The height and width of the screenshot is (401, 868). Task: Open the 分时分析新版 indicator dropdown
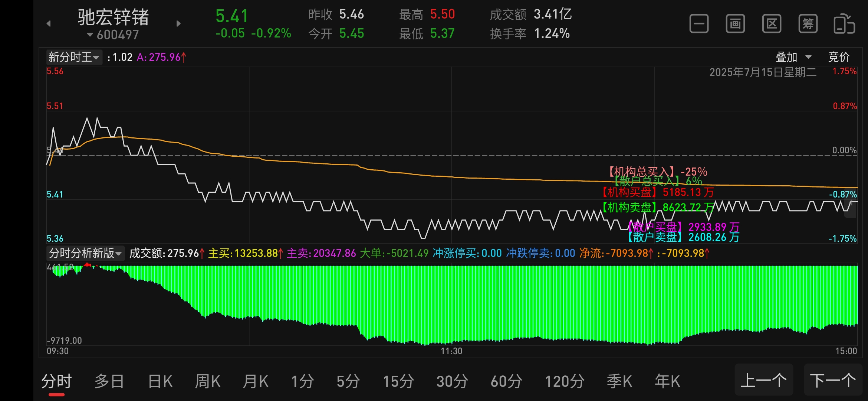(85, 253)
